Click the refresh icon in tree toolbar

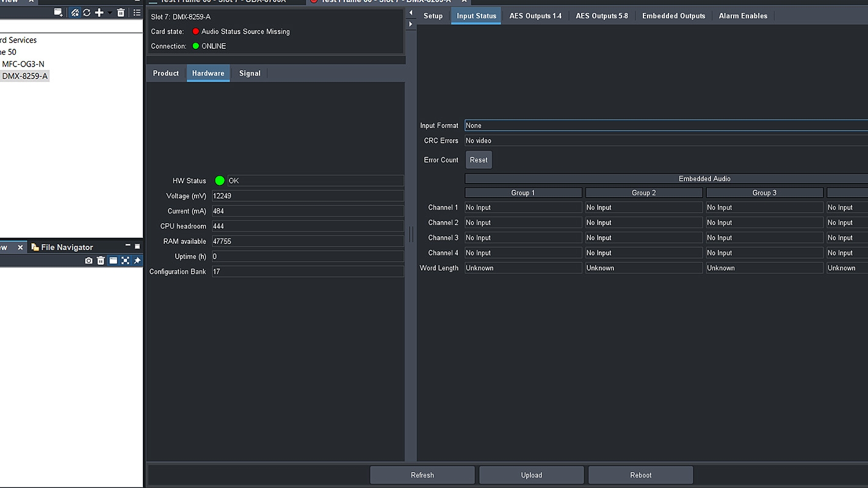87,12
